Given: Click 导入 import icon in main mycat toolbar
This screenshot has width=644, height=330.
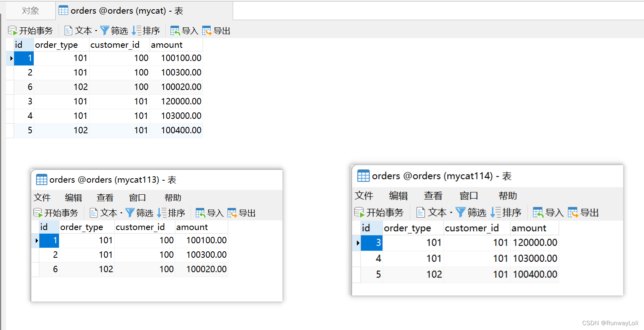Looking at the screenshot, I should click(175, 31).
